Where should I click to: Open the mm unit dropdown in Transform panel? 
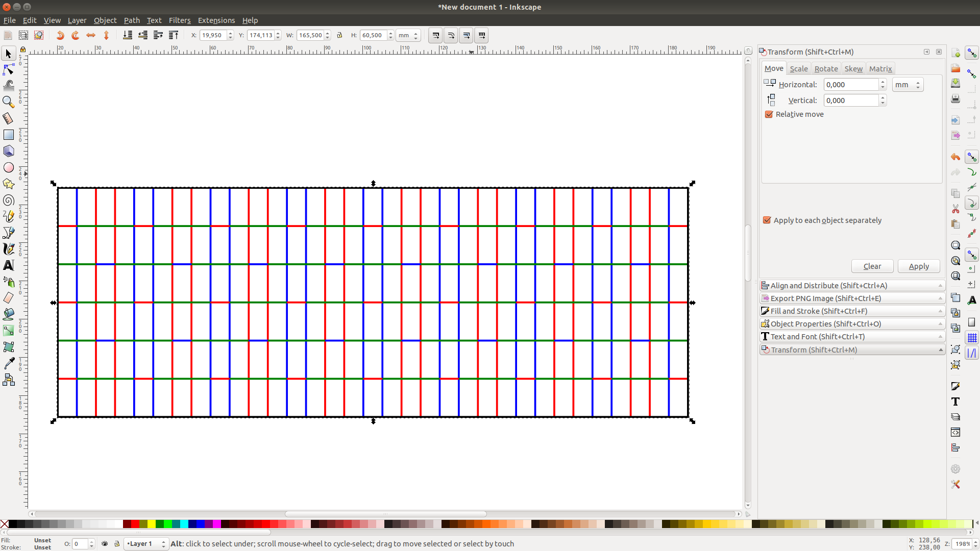click(x=908, y=85)
